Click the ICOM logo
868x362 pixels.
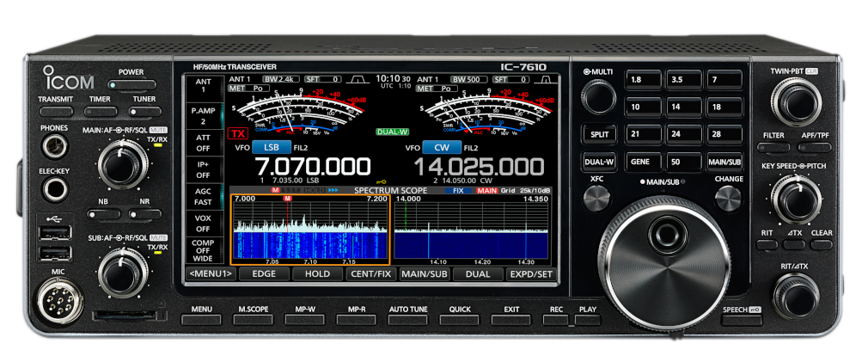(x=69, y=78)
